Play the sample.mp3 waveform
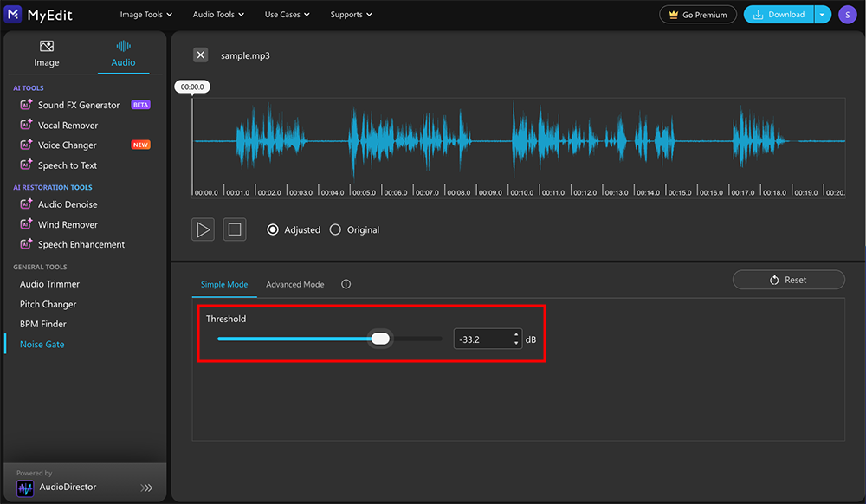Viewport: 866px width, 504px height. (x=203, y=229)
